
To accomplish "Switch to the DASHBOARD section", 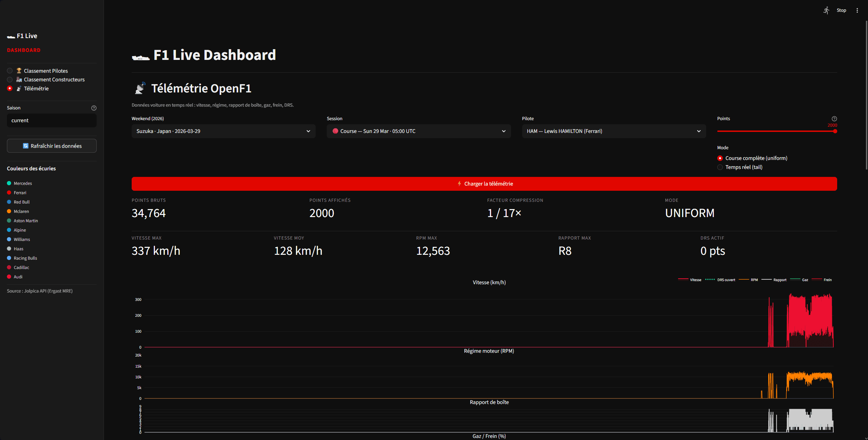I will click(x=24, y=50).
